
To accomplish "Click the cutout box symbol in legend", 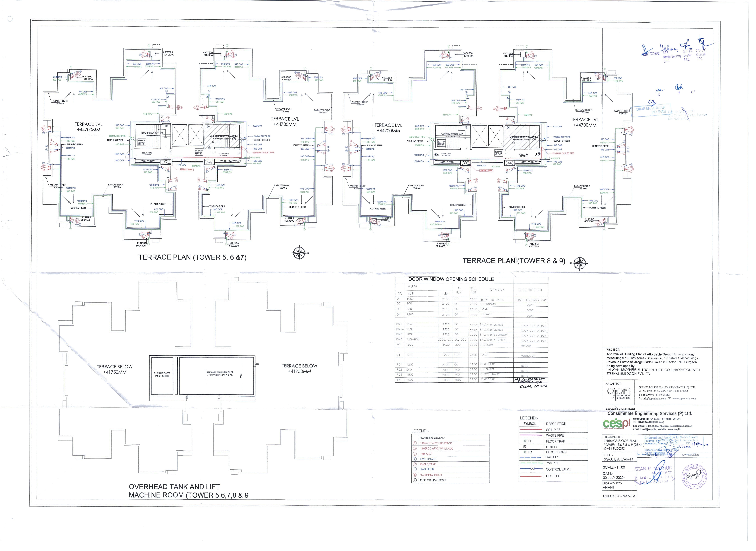I will pyautogui.click(x=525, y=447).
